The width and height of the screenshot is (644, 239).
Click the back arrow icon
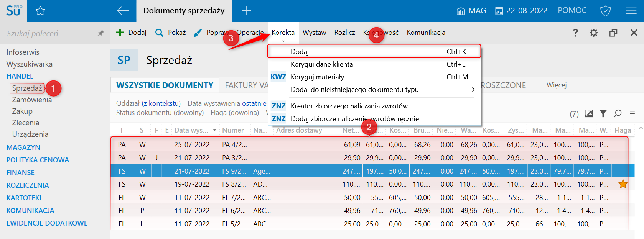[x=123, y=11]
